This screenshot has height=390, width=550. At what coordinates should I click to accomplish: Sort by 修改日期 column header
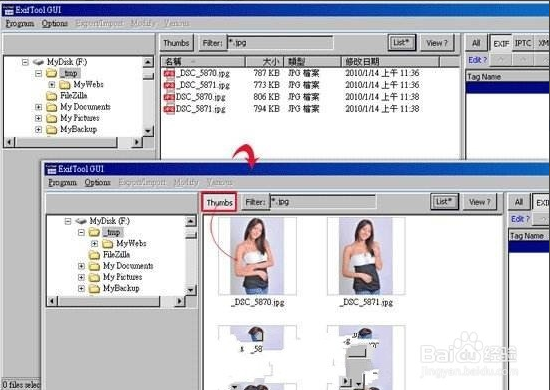pos(390,62)
